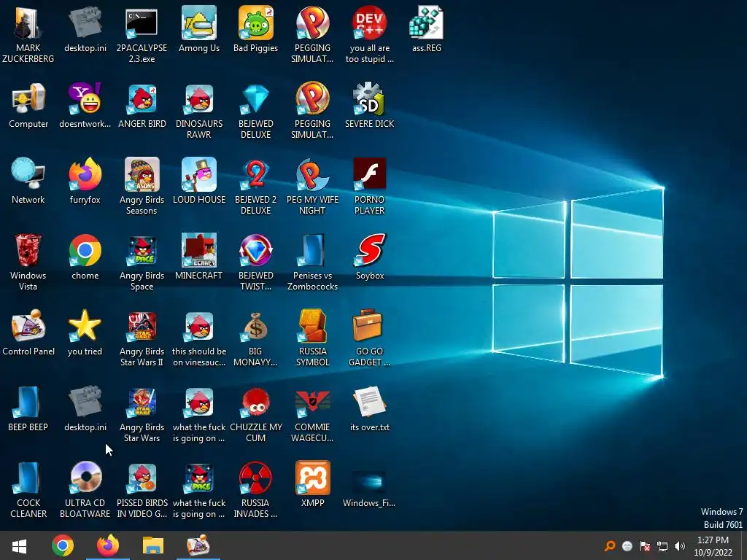Select the RUSSIA INVADES... radiation icon

[x=256, y=489]
